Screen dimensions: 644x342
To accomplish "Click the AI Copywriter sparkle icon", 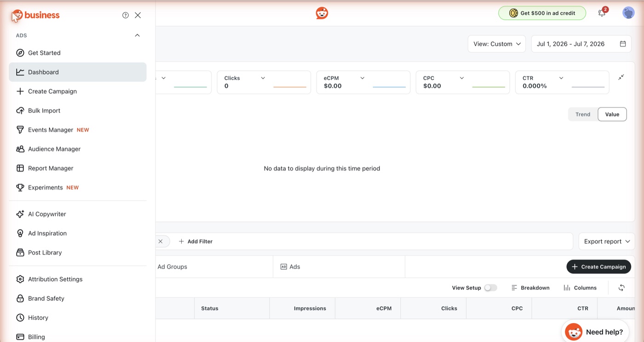I will (20, 214).
